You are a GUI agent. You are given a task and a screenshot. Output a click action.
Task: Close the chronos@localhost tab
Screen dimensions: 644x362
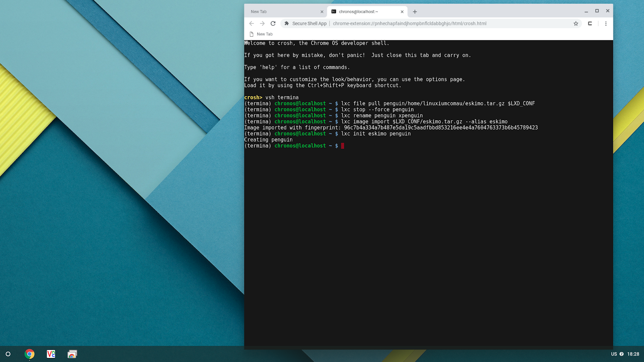[402, 12]
